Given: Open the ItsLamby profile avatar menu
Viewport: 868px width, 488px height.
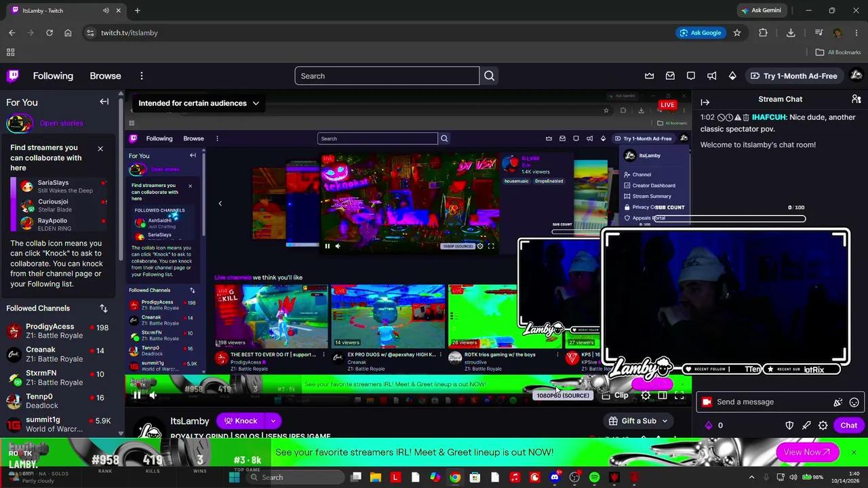Looking at the screenshot, I should tap(856, 75).
